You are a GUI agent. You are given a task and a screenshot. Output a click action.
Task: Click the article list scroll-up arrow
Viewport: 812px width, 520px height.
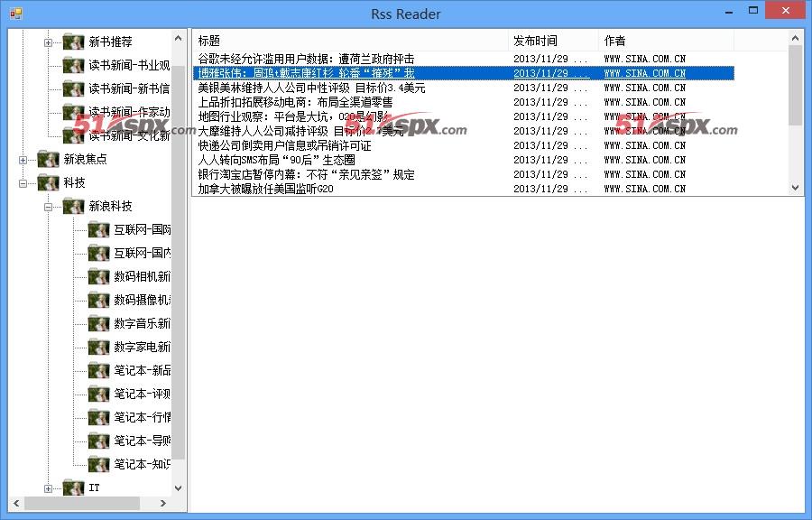click(796, 38)
